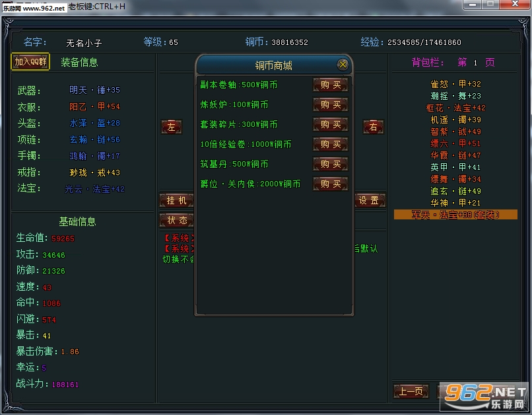This screenshot has height=415, width=532.
Task: Buy the 筑基丹 pill
Action: tap(330, 164)
